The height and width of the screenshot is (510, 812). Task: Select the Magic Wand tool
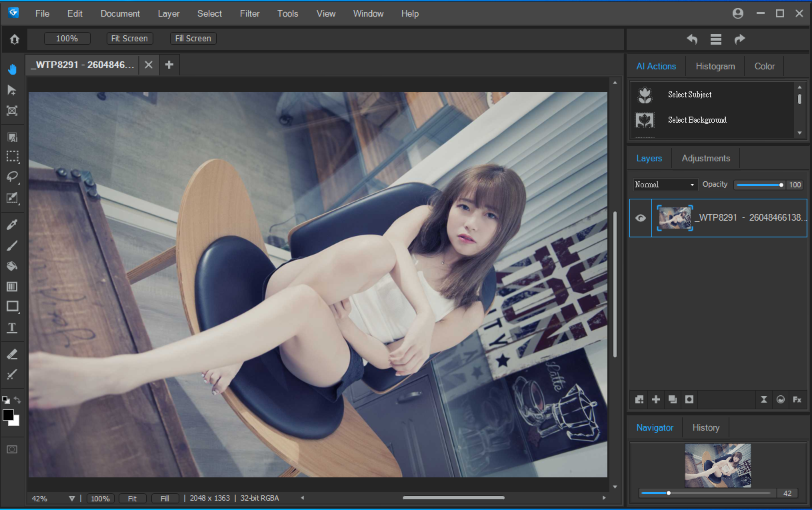pyautogui.click(x=12, y=197)
